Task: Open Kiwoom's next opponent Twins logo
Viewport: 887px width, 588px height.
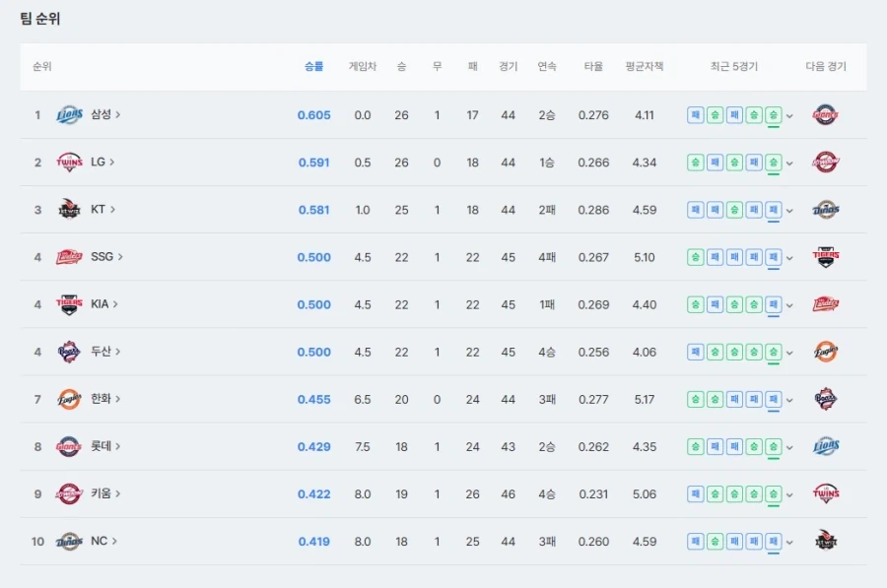Action: coord(825,494)
